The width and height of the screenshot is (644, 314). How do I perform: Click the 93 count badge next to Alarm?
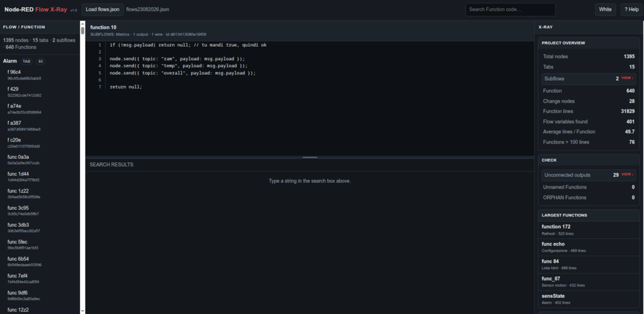[x=40, y=62]
